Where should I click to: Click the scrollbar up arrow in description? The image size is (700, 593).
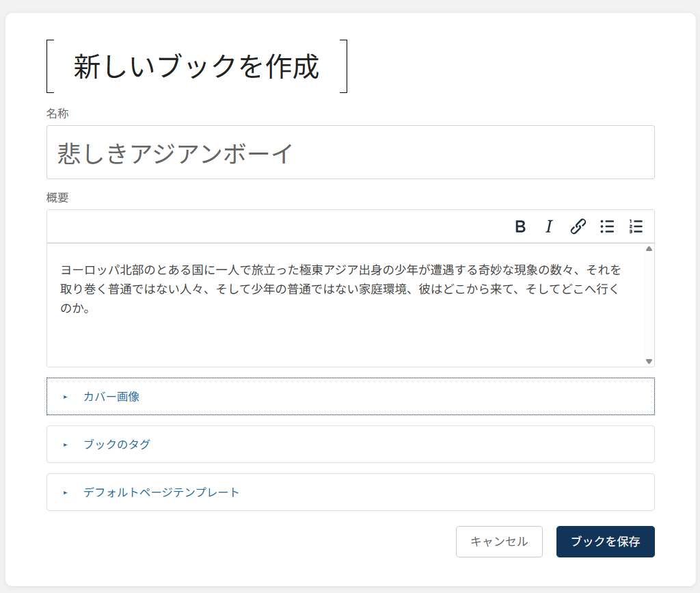click(x=649, y=249)
